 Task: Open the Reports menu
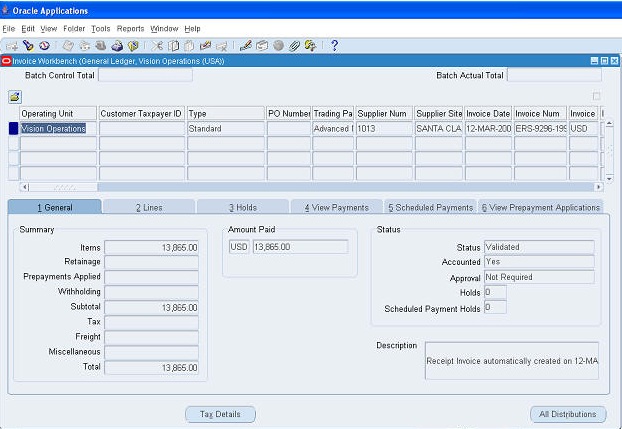tap(131, 29)
